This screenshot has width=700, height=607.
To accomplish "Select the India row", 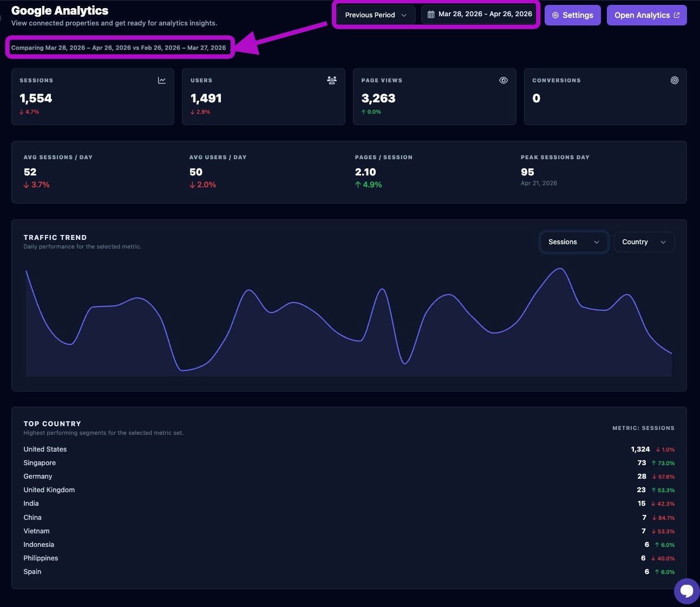I will [349, 504].
